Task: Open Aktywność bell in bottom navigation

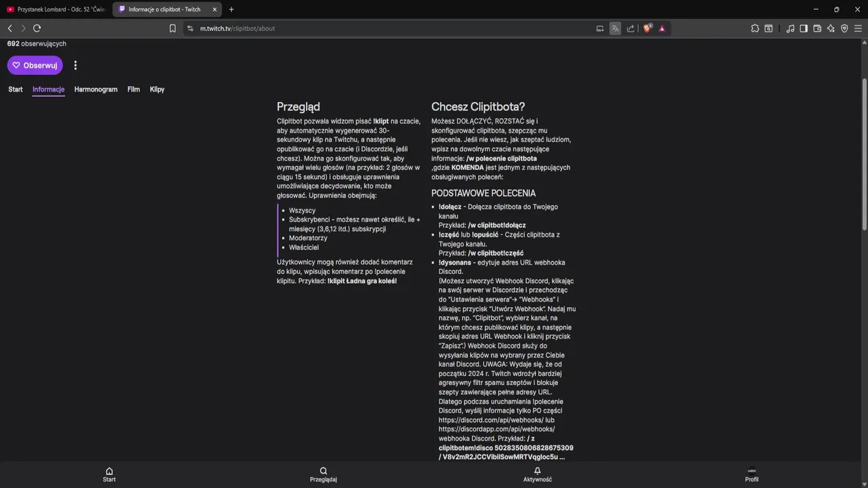Action: 537,474
